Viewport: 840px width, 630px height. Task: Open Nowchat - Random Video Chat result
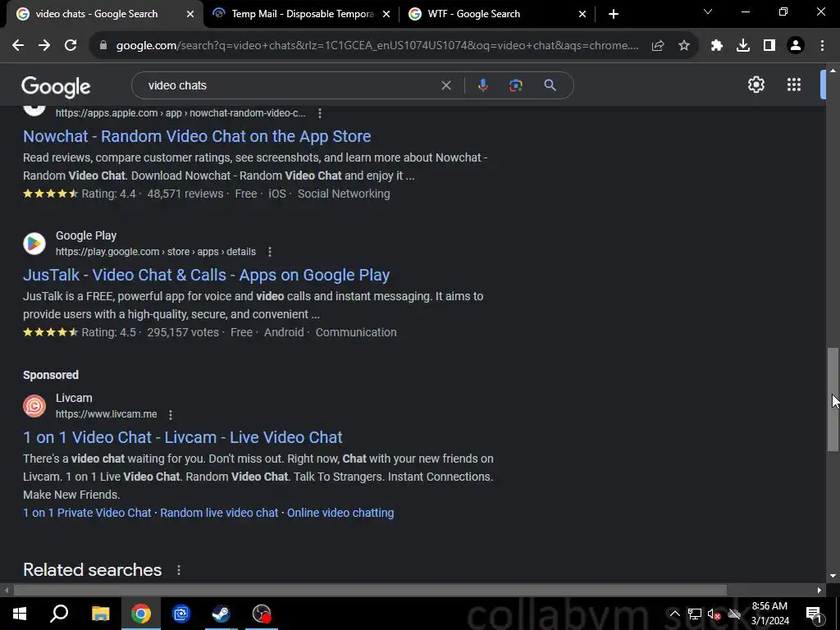[x=197, y=137]
